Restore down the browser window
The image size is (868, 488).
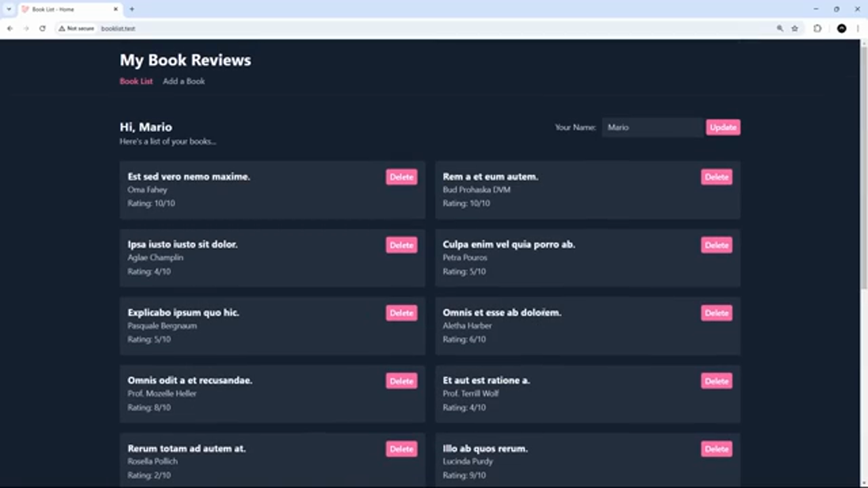[x=836, y=9]
